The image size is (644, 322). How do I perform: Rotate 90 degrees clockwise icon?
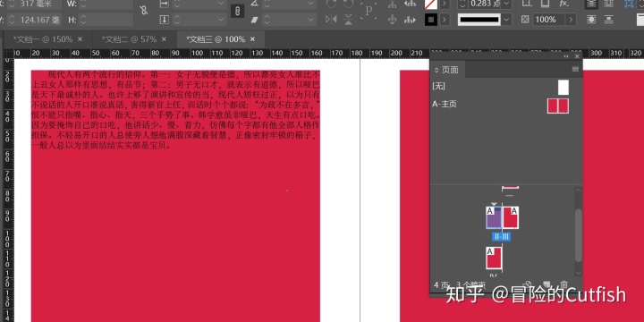pos(331,4)
